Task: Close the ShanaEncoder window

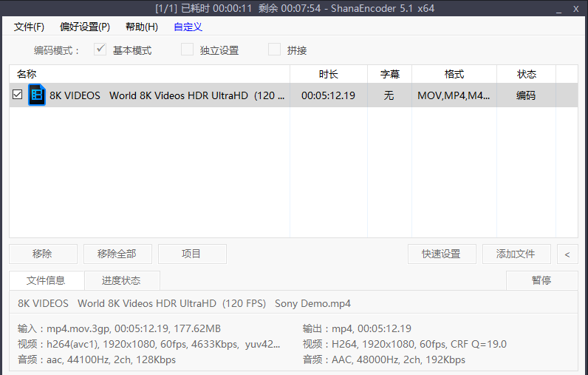Action: click(576, 9)
